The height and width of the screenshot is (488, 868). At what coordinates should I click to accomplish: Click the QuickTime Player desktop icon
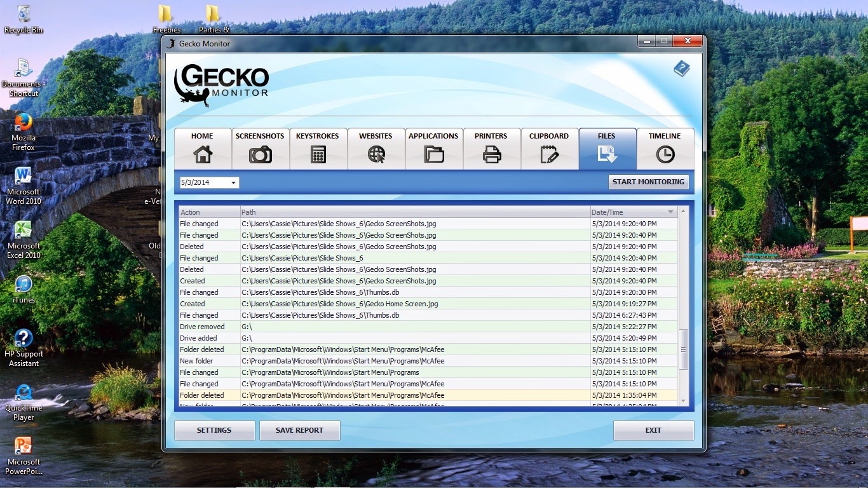[x=24, y=402]
